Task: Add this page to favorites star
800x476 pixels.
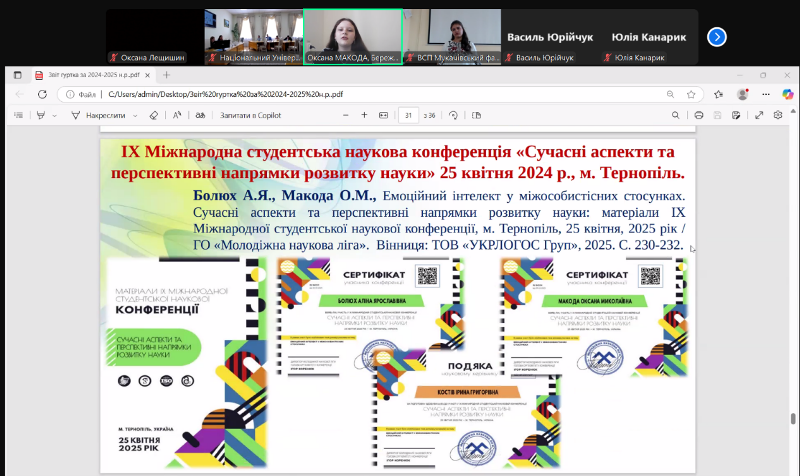Action: (x=719, y=94)
